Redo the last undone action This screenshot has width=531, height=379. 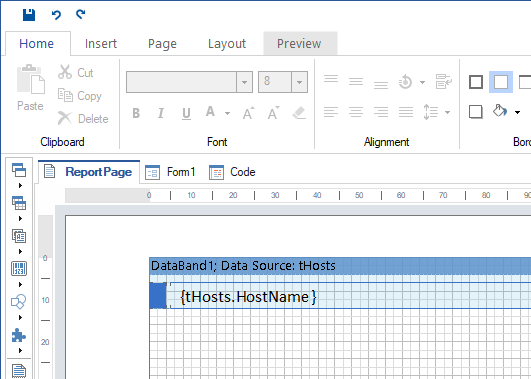coord(80,14)
